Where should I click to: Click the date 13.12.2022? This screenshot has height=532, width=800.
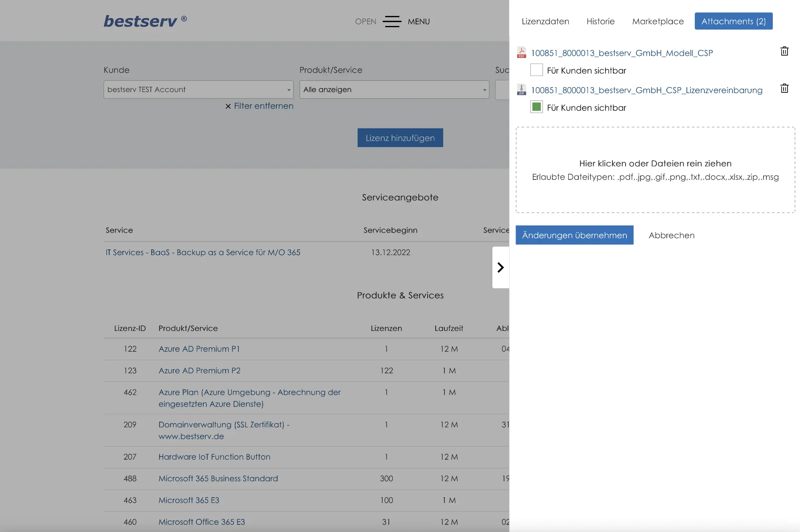click(390, 252)
